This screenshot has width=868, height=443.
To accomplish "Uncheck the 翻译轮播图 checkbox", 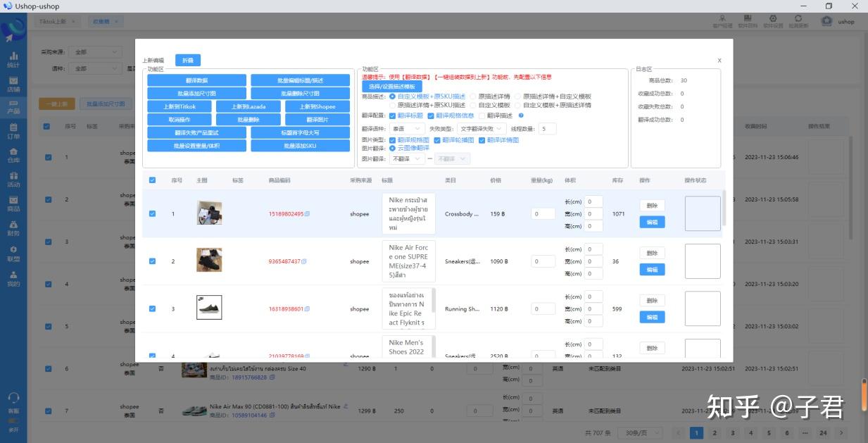I will pos(436,140).
